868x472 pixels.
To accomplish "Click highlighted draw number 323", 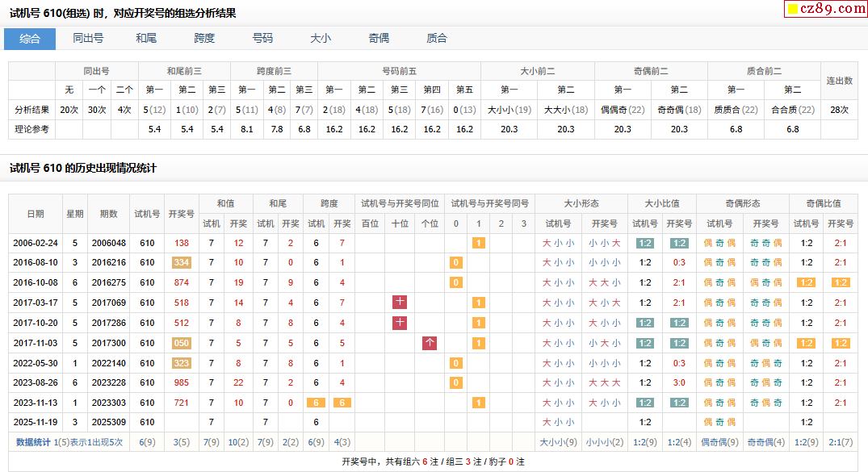I will 181,363.
